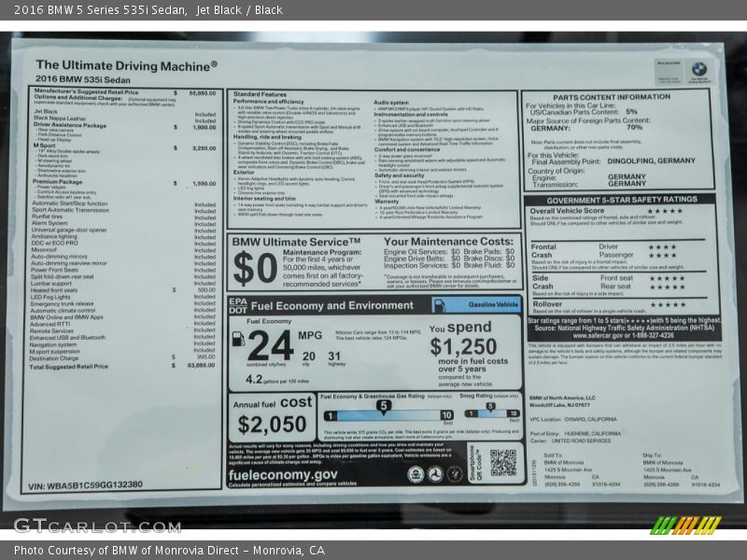Screen dimensions: 747x560
Task: Click the 'Jet Black / Black' caption text
Action: [x=239, y=10]
